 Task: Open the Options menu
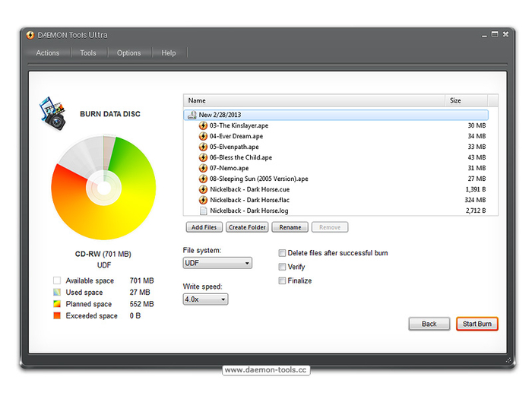click(x=129, y=53)
